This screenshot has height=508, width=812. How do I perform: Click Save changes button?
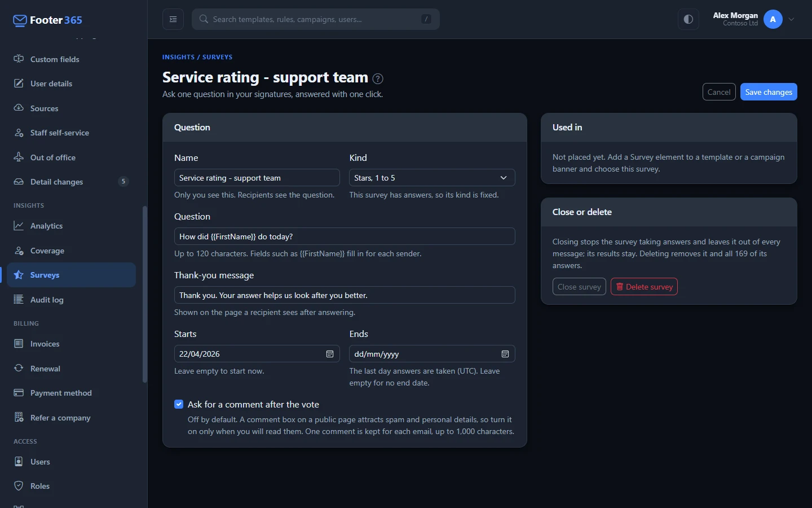(x=769, y=92)
